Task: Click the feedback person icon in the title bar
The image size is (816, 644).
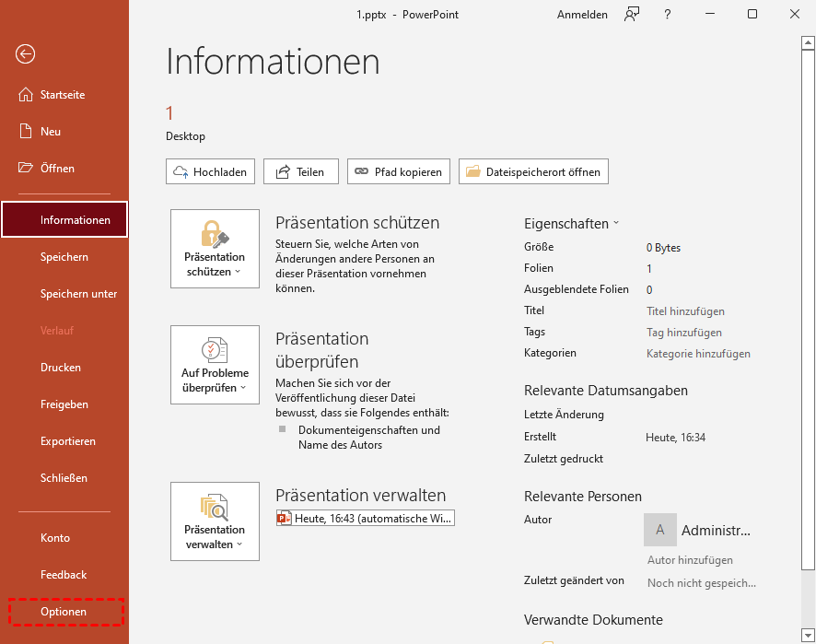Action: coord(631,14)
